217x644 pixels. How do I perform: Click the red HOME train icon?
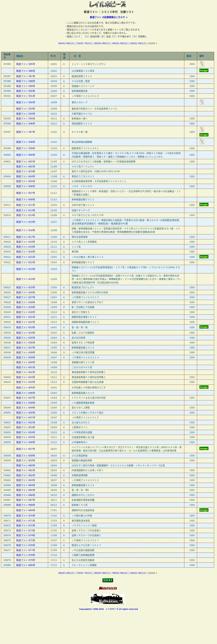pos(108,588)
